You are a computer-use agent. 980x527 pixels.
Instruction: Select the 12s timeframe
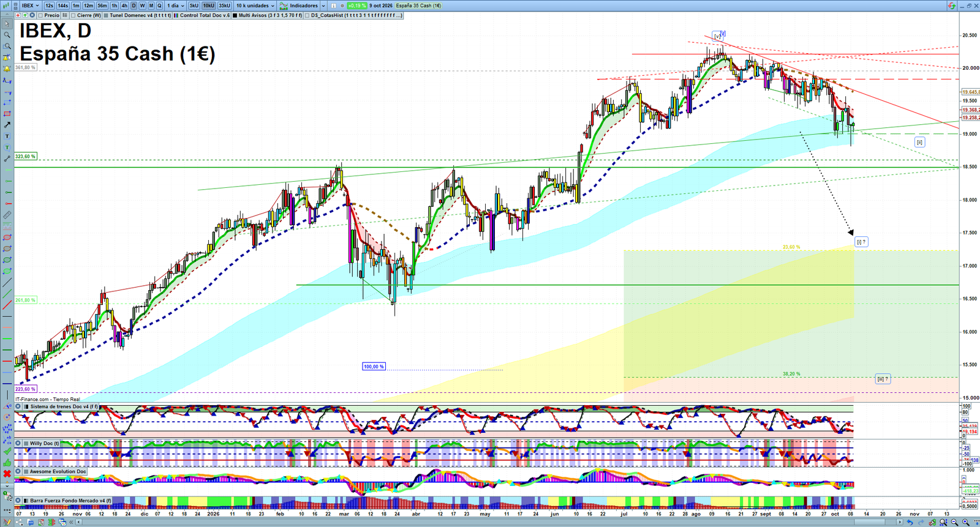click(49, 6)
